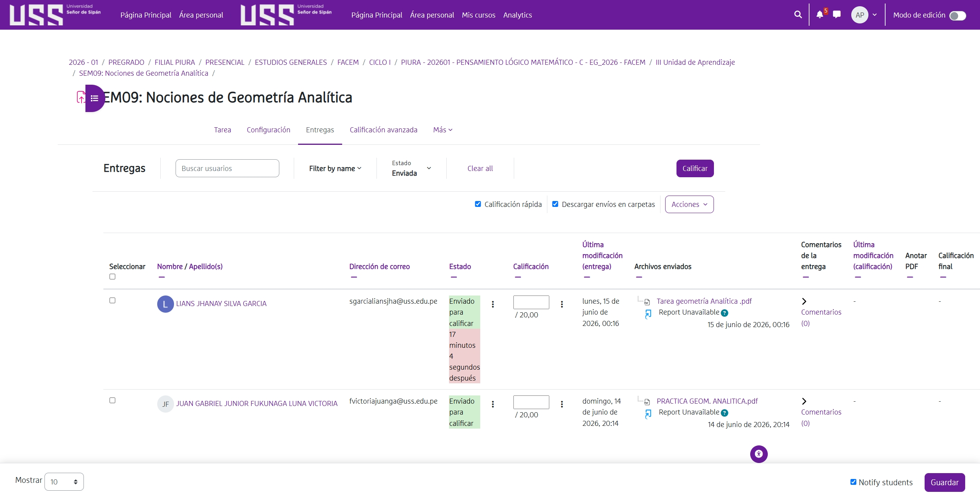Hide the Nombre / Apellido(s) column
Viewport: 980px width, 502px height.
[x=162, y=277]
